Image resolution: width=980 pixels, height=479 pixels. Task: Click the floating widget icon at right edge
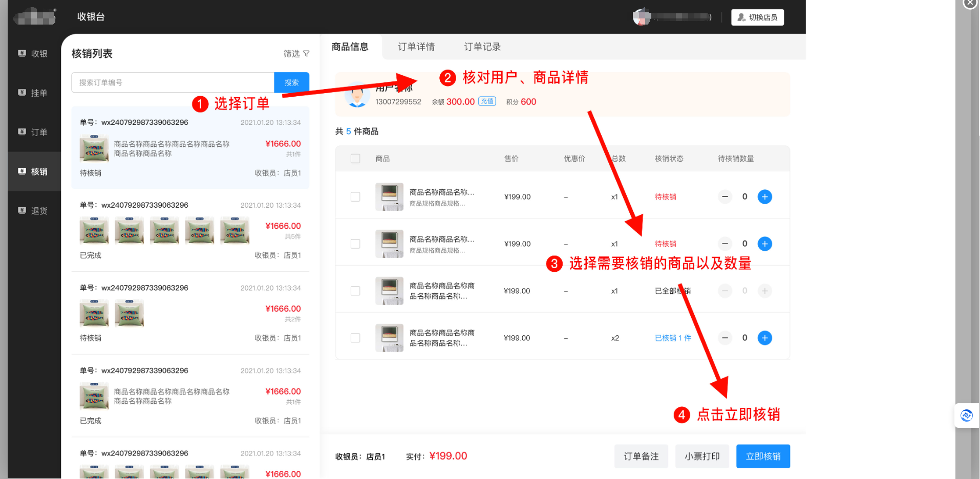tap(966, 416)
